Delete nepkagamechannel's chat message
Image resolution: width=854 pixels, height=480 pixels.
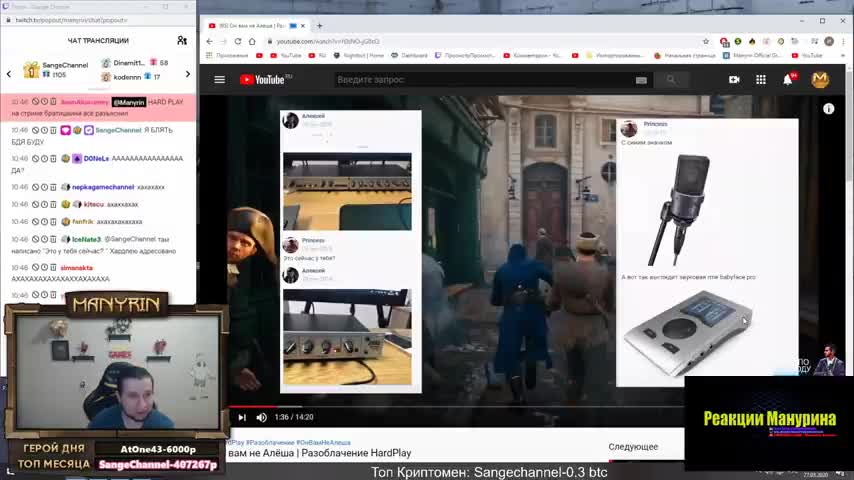pyautogui.click(x=53, y=187)
